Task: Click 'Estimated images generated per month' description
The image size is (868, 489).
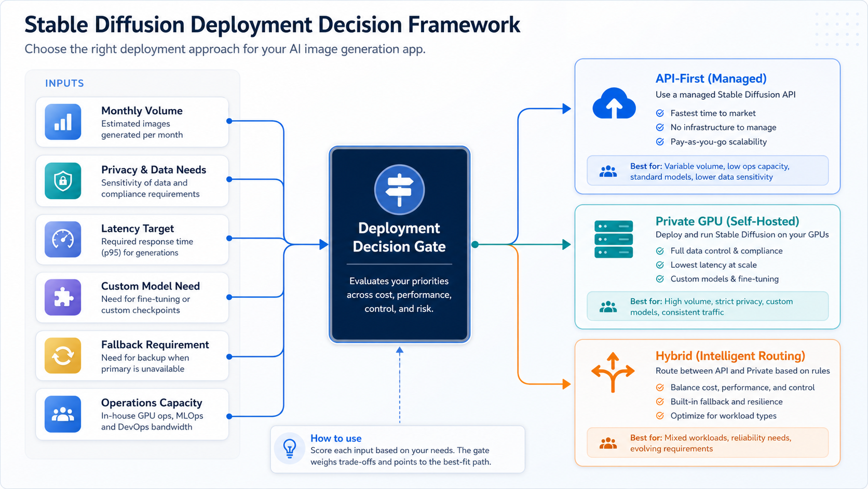Action: [x=142, y=129]
